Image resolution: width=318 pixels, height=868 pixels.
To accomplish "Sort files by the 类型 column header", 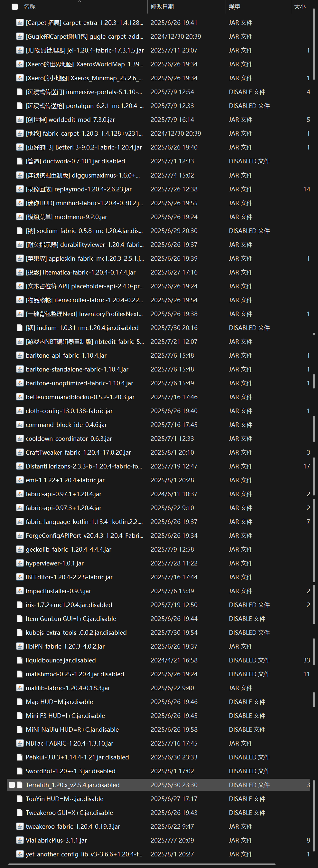I will [235, 7].
